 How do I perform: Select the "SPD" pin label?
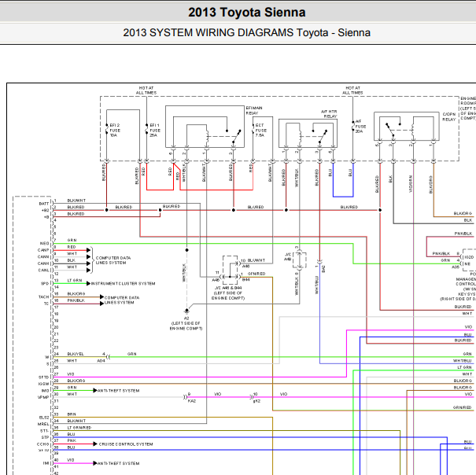[45, 283]
